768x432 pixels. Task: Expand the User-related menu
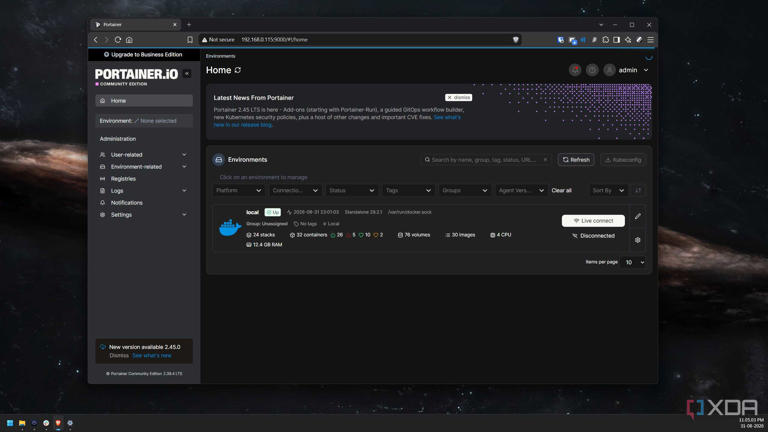(x=143, y=155)
